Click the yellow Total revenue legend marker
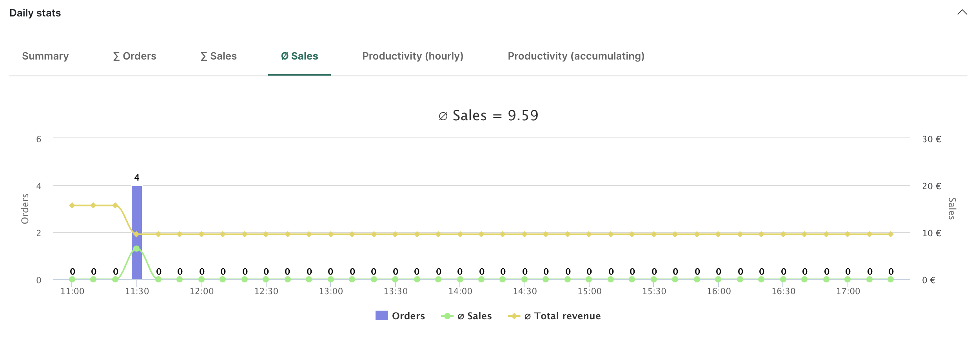Image resolution: width=980 pixels, height=340 pixels. 514,316
